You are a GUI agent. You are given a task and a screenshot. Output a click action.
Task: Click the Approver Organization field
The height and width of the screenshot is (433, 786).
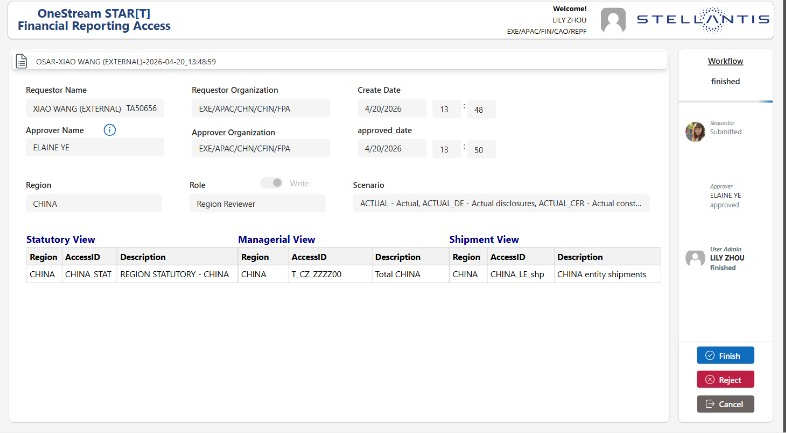261,148
